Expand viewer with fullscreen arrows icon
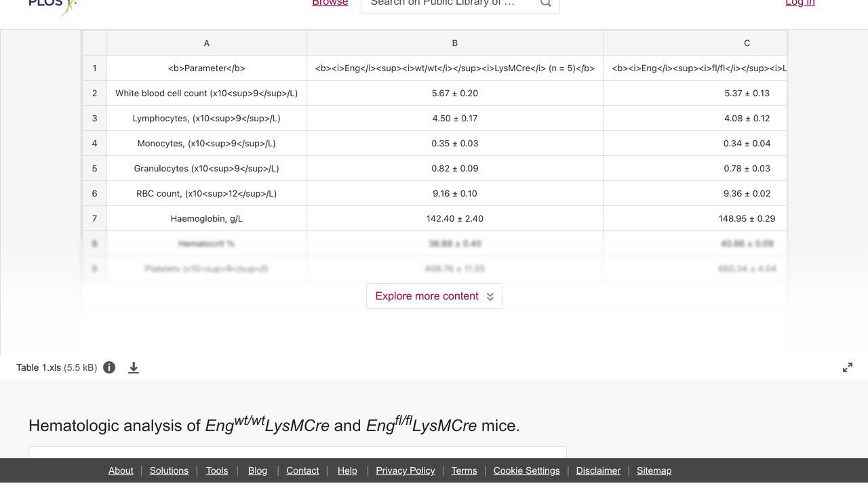Screen dimensions: 868x488 (x=848, y=367)
